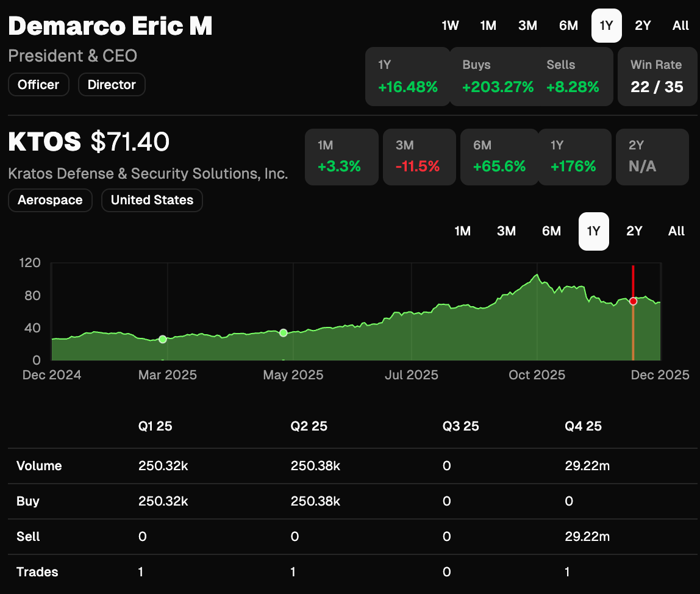Click the Q3 25 column header
The image size is (700, 594).
pos(460,426)
